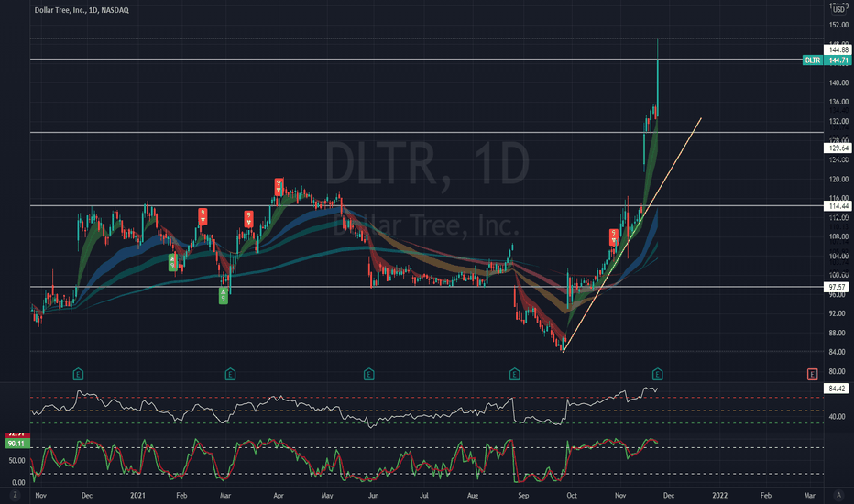This screenshot has width=854, height=504.
Task: Click the 97.57 line price label
Action: click(x=838, y=287)
